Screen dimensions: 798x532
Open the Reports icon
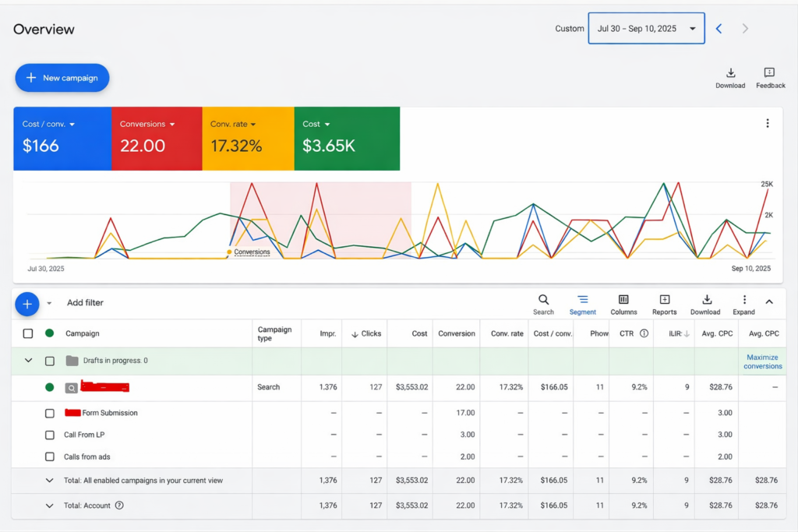coord(664,300)
